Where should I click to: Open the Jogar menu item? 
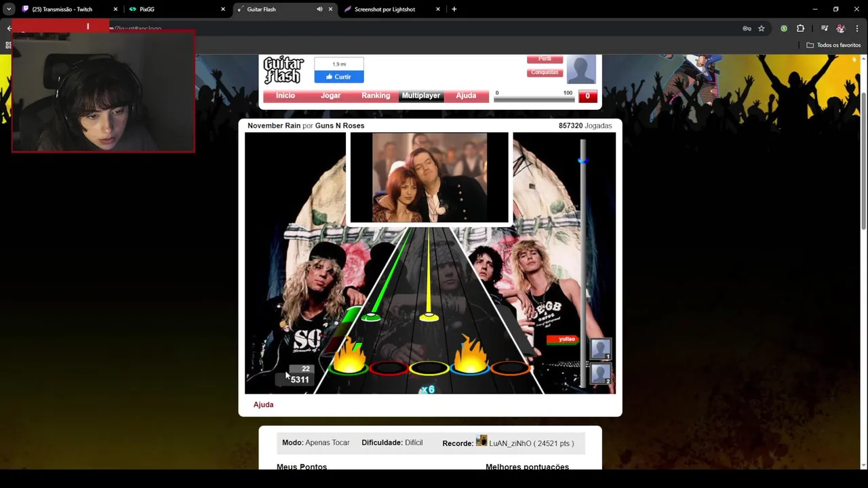331,96
